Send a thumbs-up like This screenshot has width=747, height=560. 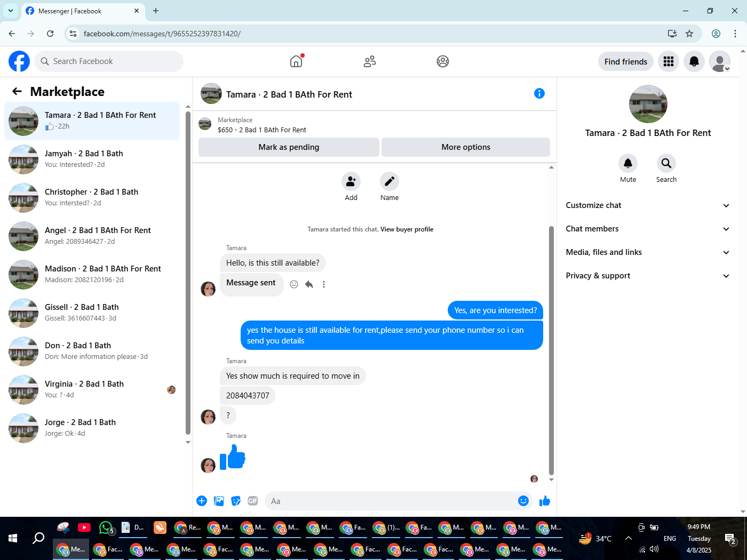click(x=545, y=501)
